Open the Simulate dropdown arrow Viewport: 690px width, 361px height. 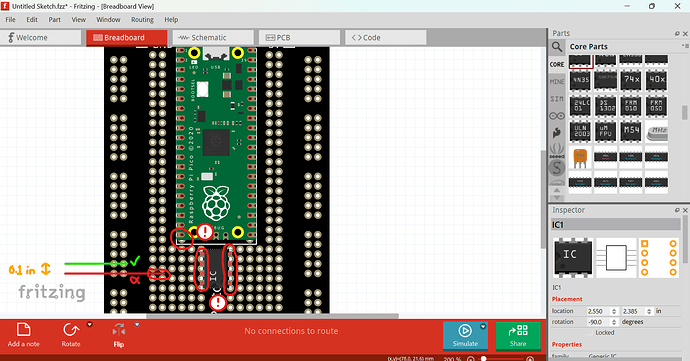(x=483, y=327)
